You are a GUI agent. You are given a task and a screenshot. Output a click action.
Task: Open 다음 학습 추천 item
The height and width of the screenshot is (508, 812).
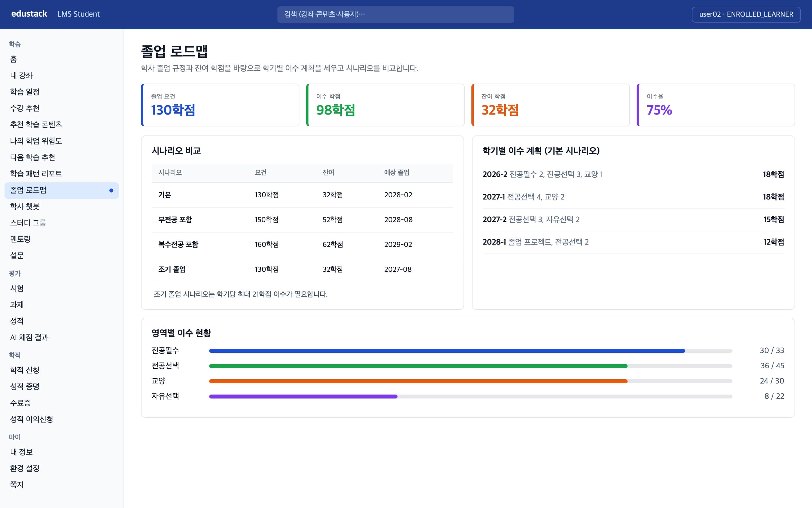pyautogui.click(x=62, y=157)
